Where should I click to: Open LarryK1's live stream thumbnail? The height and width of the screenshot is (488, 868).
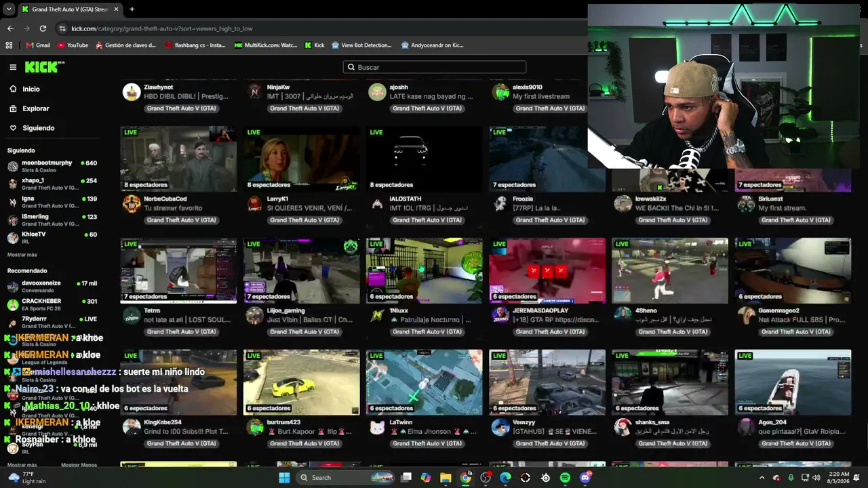302,159
